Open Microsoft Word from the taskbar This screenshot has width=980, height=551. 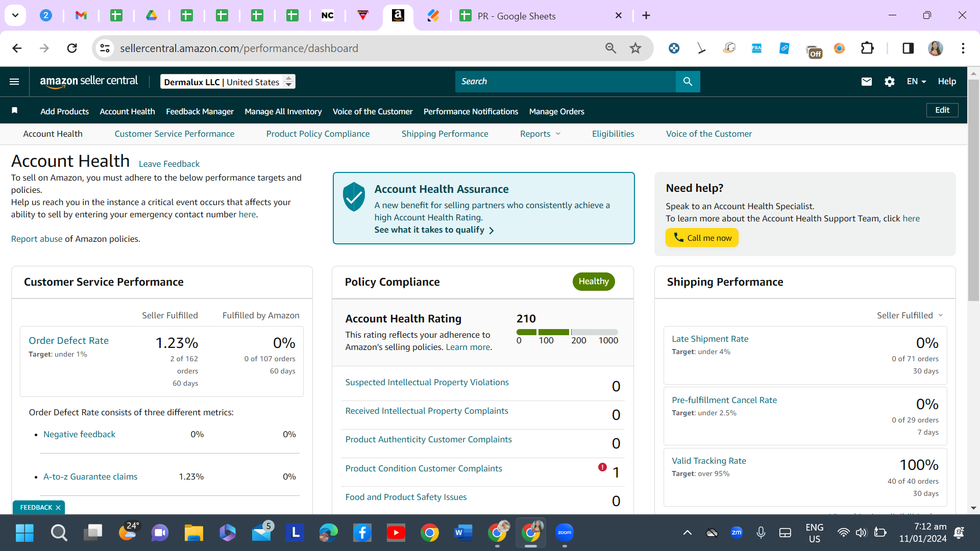tap(462, 533)
